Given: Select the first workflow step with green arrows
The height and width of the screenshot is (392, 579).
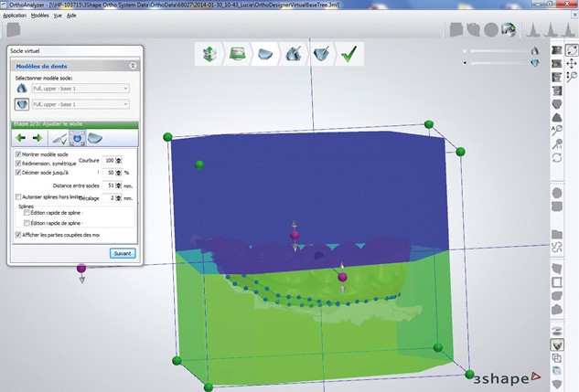Looking at the screenshot, I should point(209,54).
